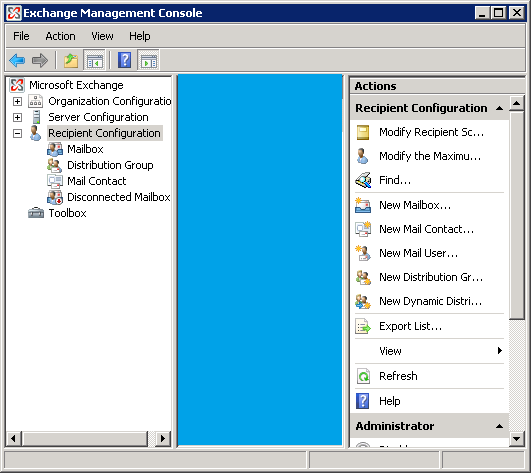Collapse the Recipient Configuration node
The image size is (531, 473).
[x=17, y=133]
